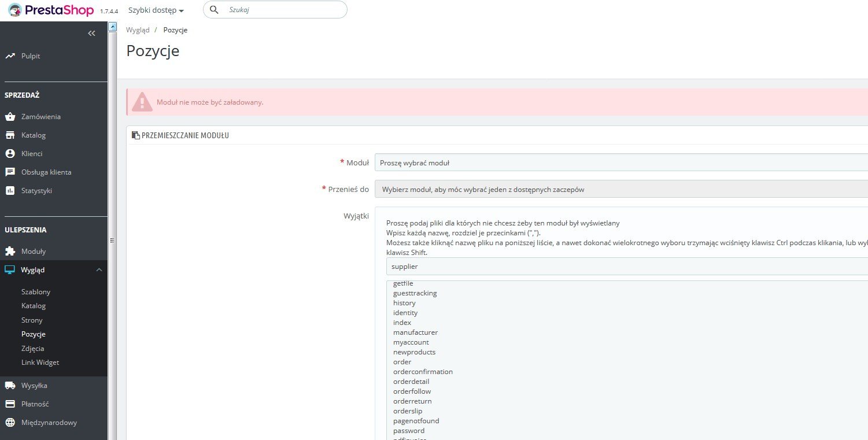This screenshot has width=868, height=440.
Task: Click the Płatność credit card icon
Action: [x=10, y=404]
